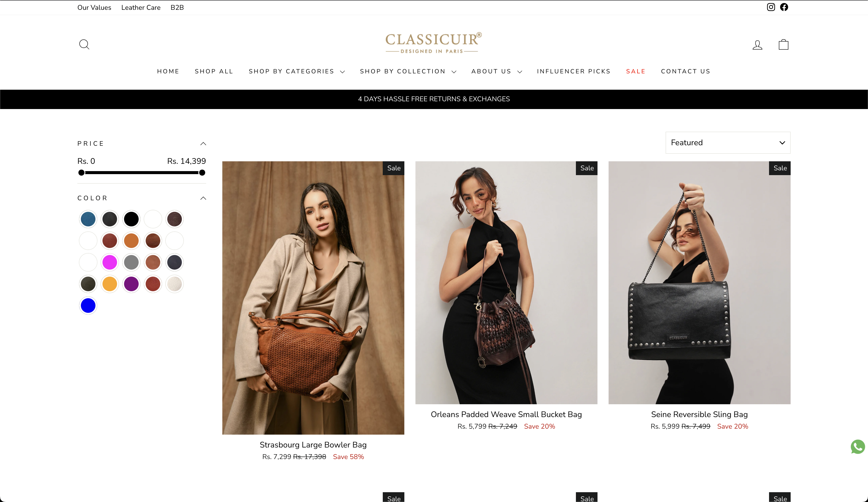Open Strasbourg Large Bowler Bag image

(313, 298)
